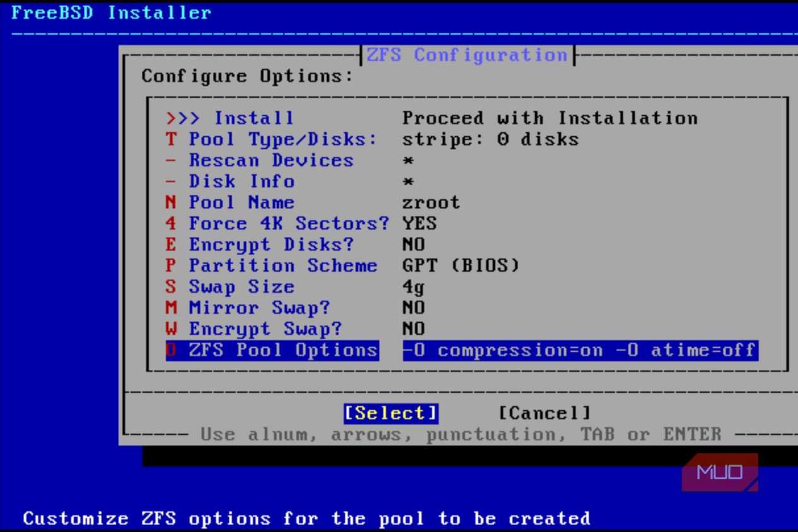This screenshot has height=532, width=798.
Task: Click the red T hotkey letter
Action: coord(171,139)
